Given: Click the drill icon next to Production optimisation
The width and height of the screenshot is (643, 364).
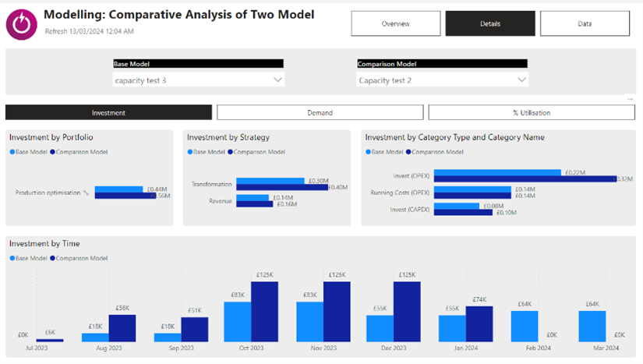Looking at the screenshot, I should pyautogui.click(x=86, y=193).
